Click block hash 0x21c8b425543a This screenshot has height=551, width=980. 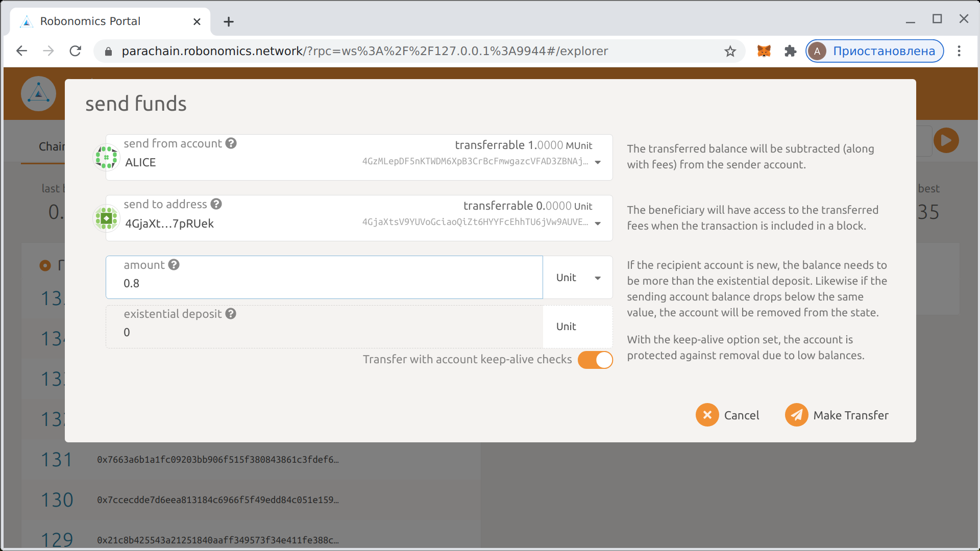[x=218, y=540]
